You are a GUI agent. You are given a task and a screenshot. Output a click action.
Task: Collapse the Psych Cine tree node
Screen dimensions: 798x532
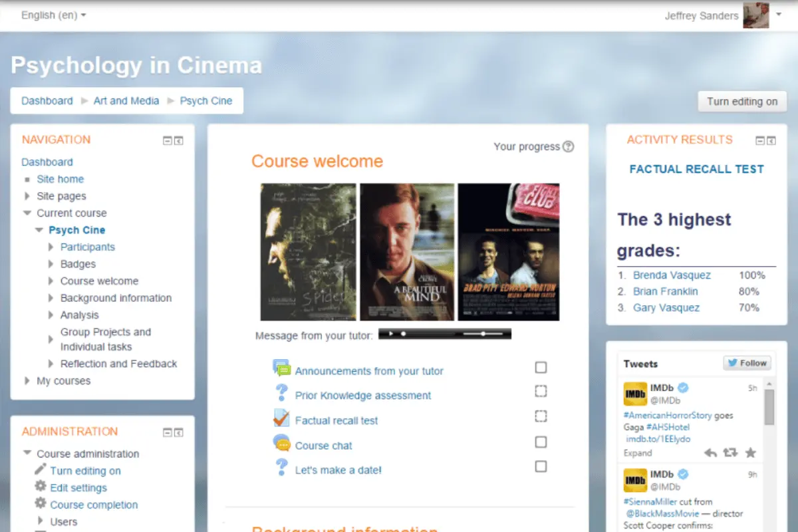(39, 230)
